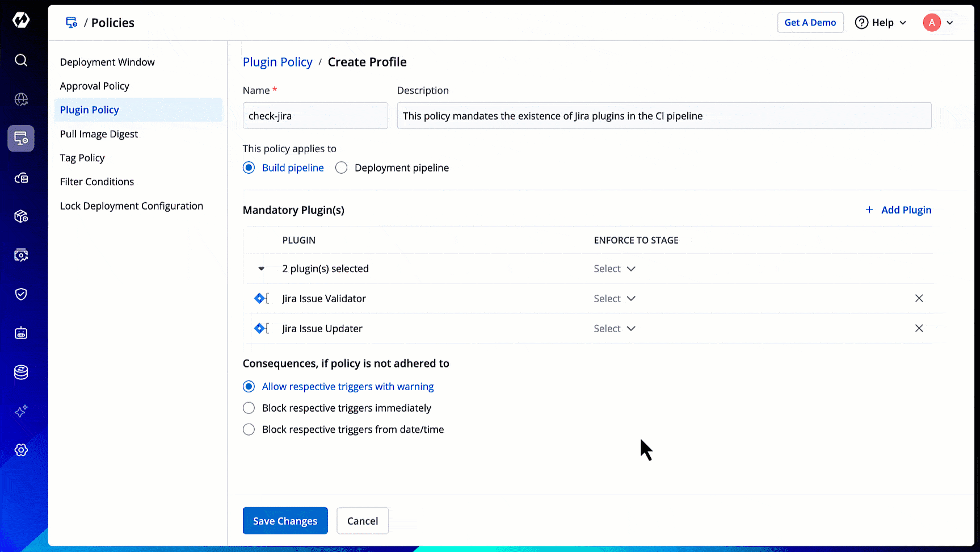Image resolution: width=980 pixels, height=552 pixels.
Task: Select the Deployment pipeline radio option
Action: tap(342, 168)
